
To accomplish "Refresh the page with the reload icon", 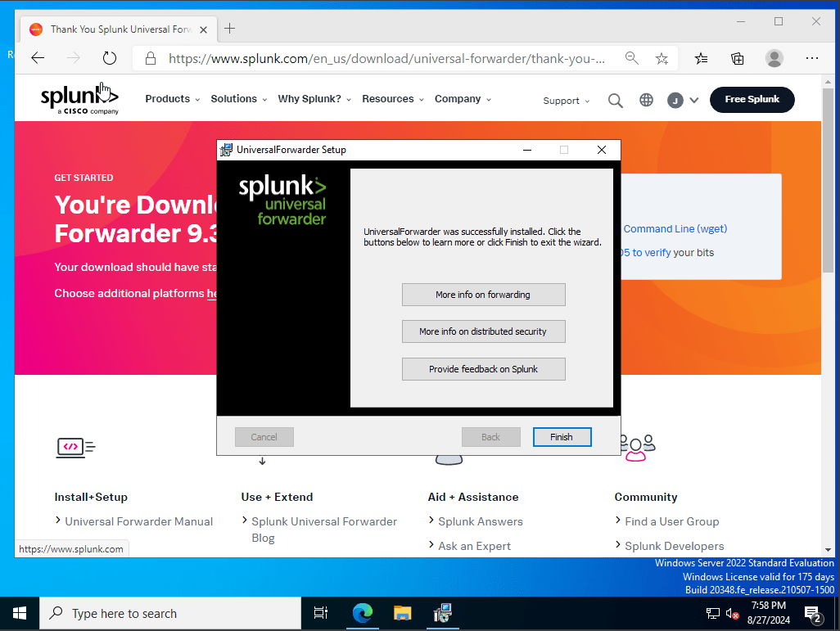I will (109, 58).
